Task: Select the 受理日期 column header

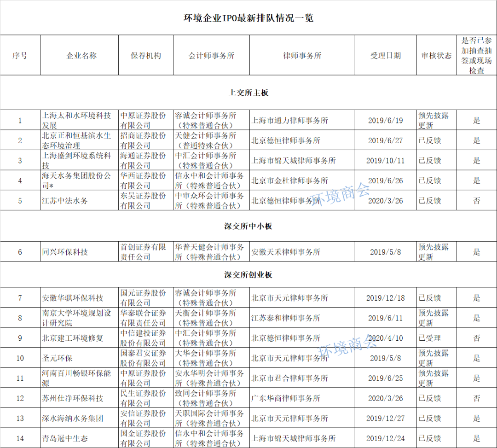Action: [386, 56]
